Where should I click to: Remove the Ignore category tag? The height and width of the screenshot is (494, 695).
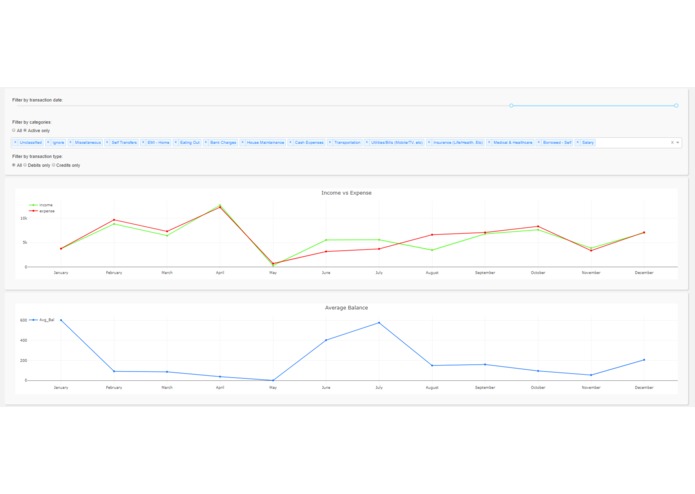48,143
